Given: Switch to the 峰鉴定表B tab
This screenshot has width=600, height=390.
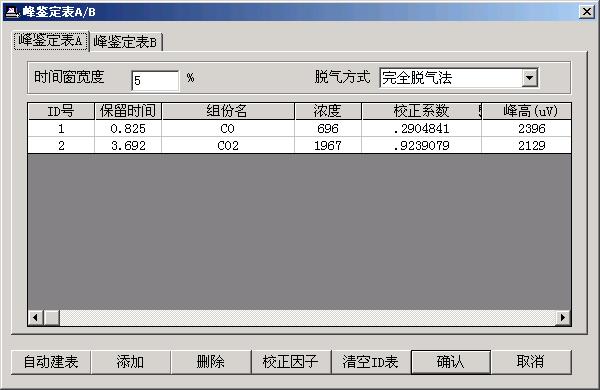Looking at the screenshot, I should [x=125, y=42].
